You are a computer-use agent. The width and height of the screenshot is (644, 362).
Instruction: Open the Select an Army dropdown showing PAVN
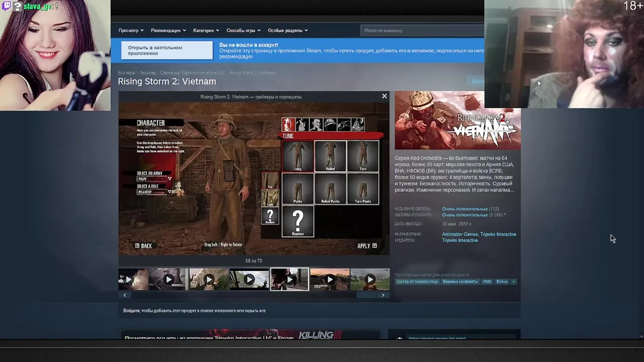coord(154,178)
